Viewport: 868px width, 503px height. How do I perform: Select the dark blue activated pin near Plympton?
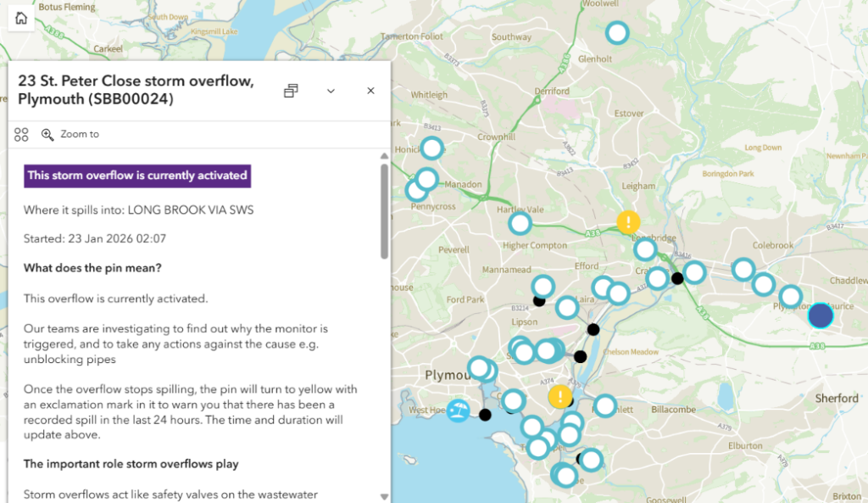[x=821, y=316]
